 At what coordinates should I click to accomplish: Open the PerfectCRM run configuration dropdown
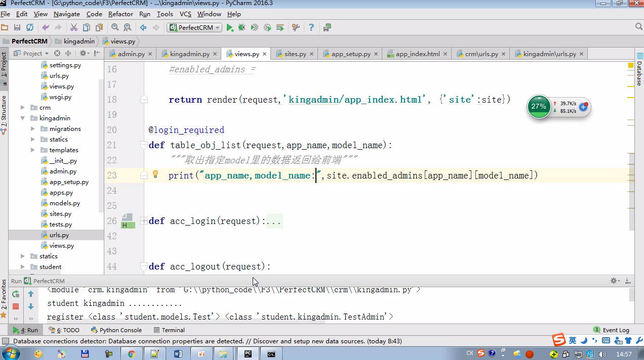pos(194,27)
